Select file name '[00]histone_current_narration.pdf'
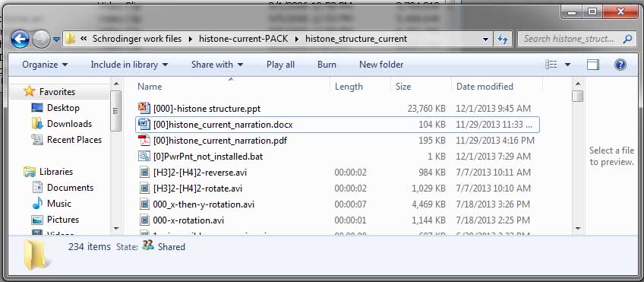This screenshot has height=282, width=644. pos(219,141)
